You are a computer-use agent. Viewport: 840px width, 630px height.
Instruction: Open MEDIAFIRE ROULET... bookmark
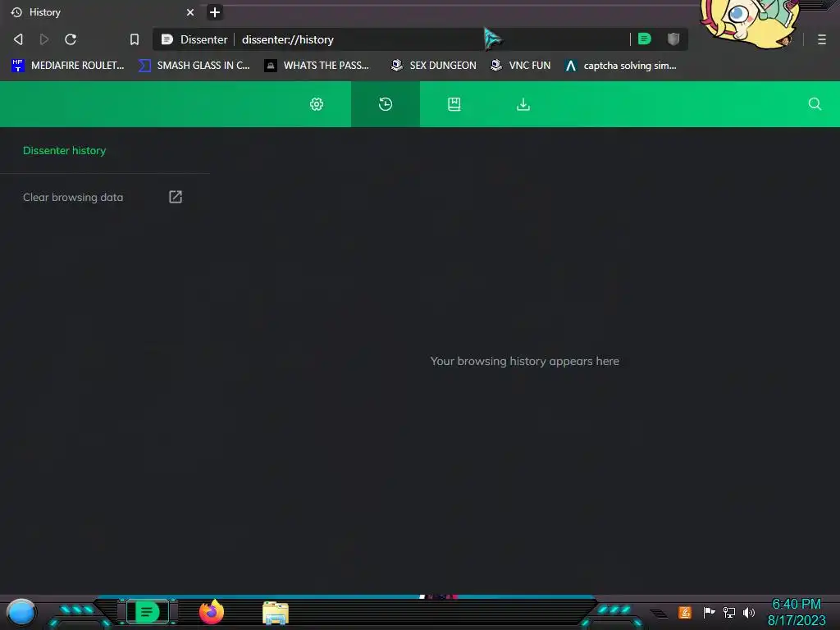(67, 66)
